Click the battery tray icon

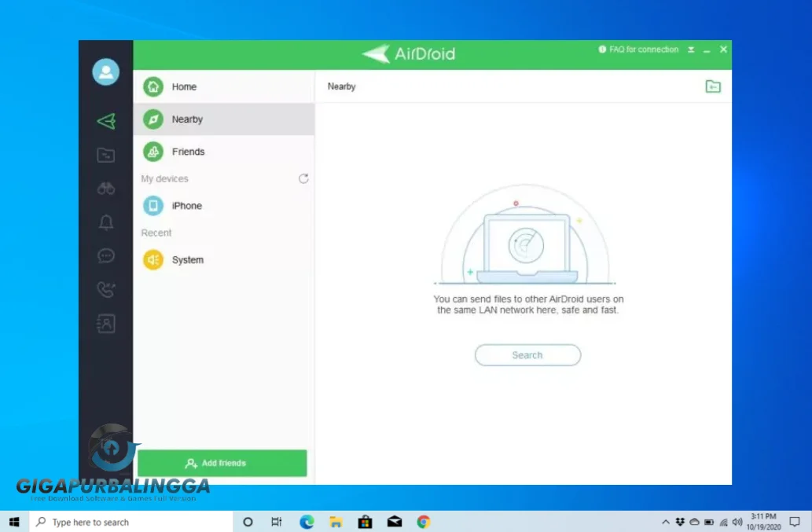tap(709, 522)
